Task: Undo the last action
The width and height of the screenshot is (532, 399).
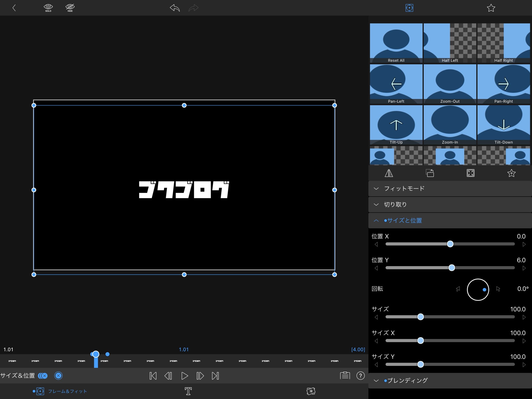Action: coord(175,8)
